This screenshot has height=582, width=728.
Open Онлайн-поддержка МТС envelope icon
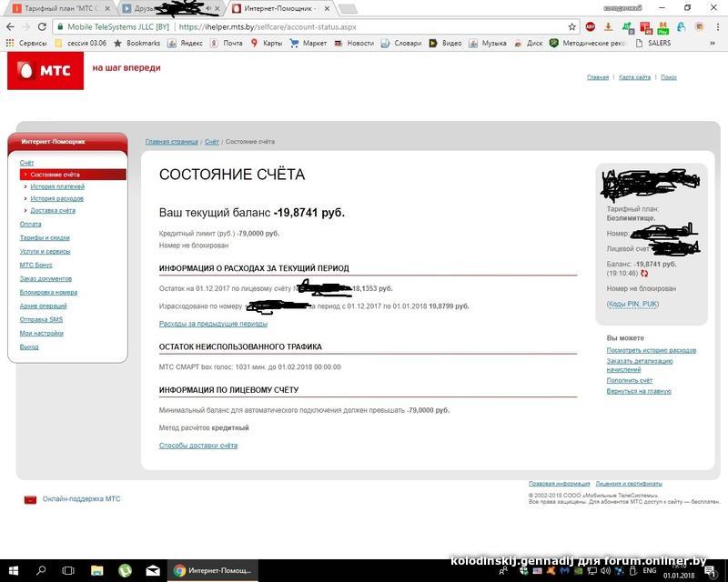[30, 499]
